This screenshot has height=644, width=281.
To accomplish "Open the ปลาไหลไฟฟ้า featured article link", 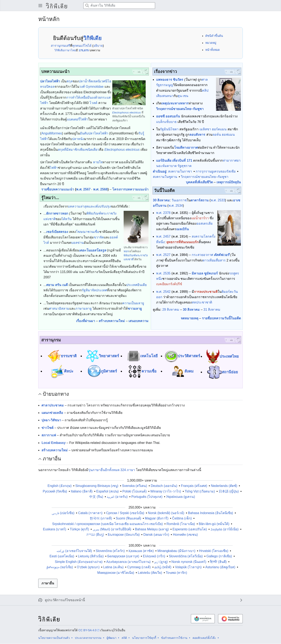I will click(x=50, y=81).
